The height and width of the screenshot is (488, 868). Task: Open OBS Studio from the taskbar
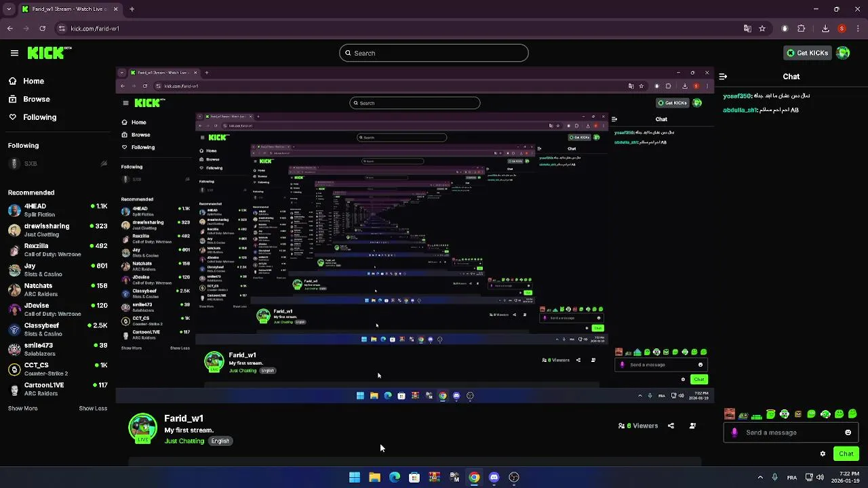514,477
